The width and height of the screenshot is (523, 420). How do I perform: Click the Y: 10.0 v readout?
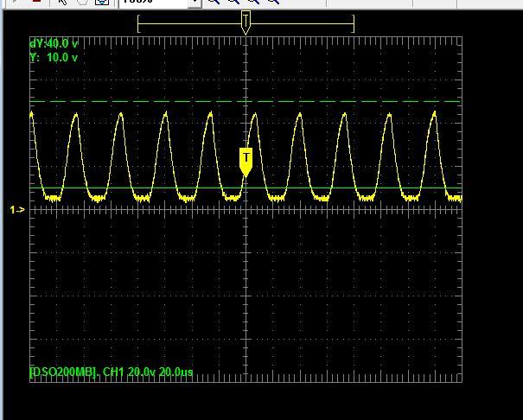pos(54,58)
